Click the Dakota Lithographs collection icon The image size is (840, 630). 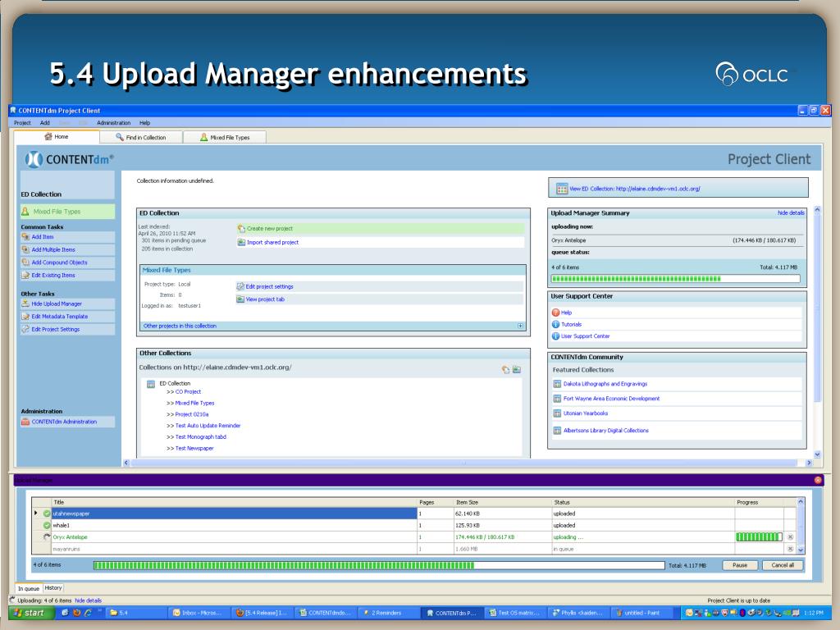point(557,384)
